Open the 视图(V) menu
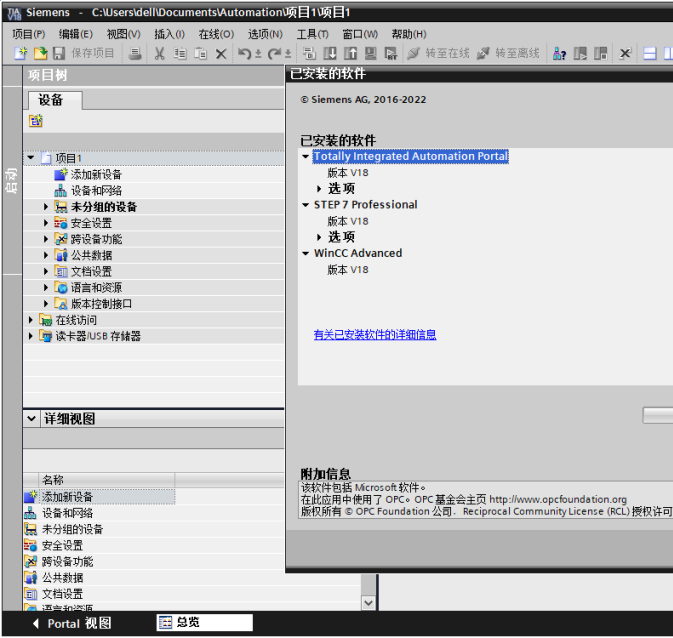Image resolution: width=673 pixels, height=638 pixels. point(124,34)
